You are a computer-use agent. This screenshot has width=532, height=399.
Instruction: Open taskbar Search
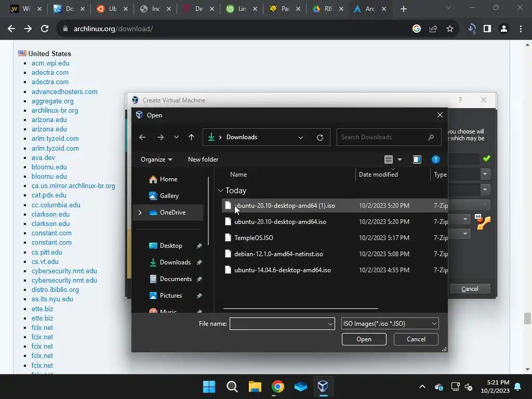232,387
